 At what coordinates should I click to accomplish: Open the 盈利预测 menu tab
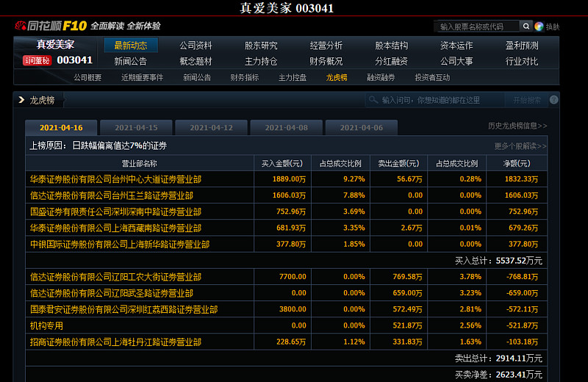click(522, 46)
